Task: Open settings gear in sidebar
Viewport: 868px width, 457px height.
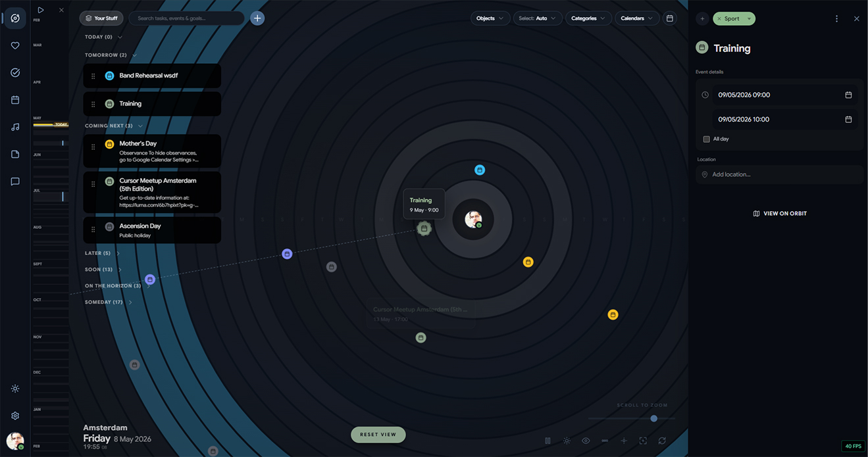Action: coord(15,416)
